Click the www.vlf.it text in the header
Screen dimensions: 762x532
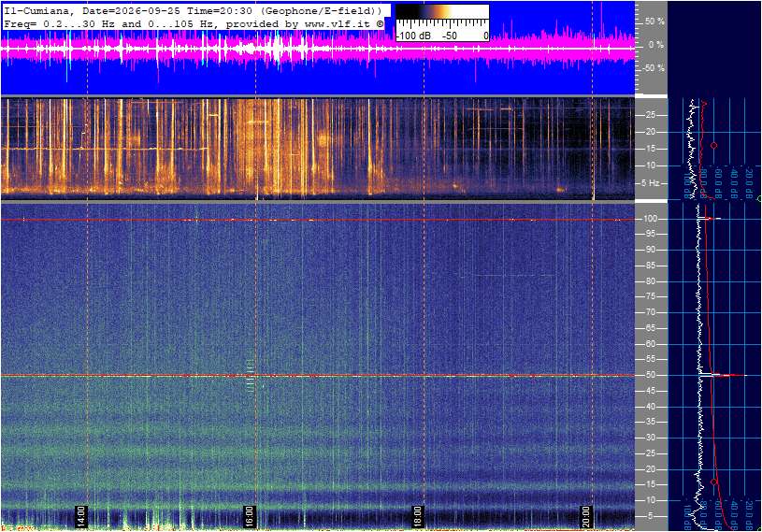click(338, 23)
